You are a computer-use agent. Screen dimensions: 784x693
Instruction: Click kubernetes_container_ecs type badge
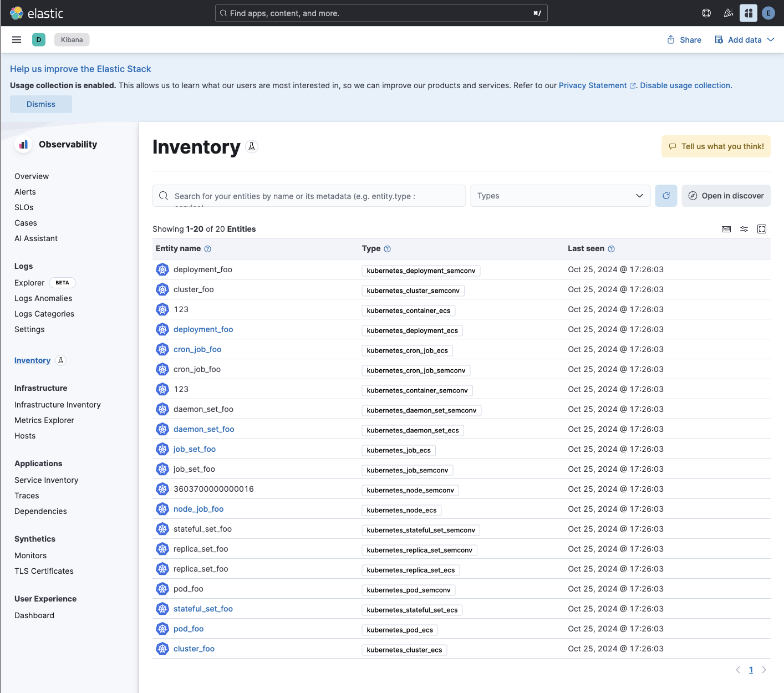[409, 310]
